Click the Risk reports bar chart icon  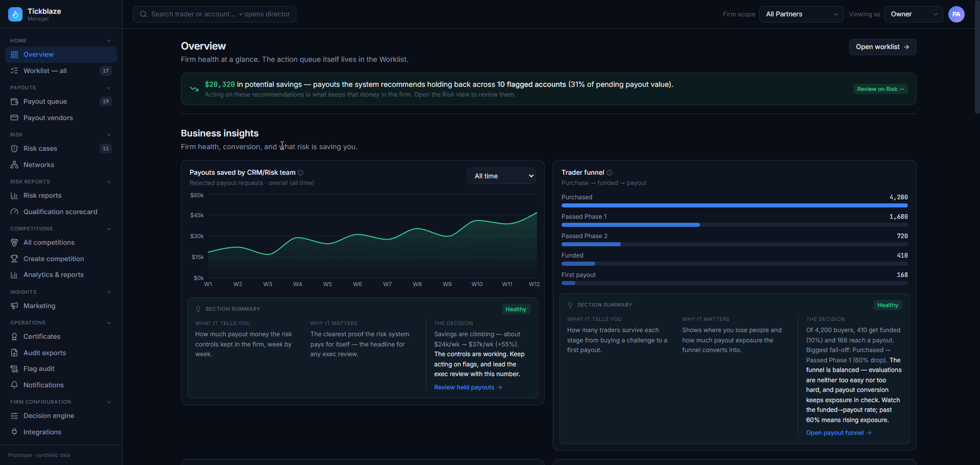tap(14, 196)
